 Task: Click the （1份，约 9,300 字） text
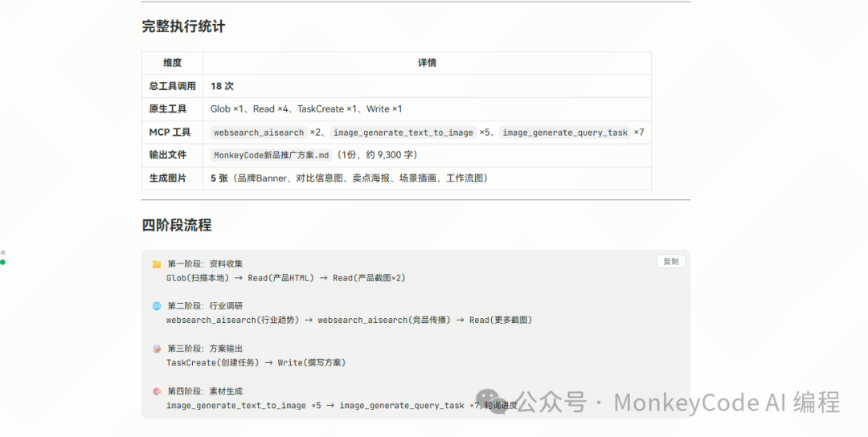tap(377, 155)
